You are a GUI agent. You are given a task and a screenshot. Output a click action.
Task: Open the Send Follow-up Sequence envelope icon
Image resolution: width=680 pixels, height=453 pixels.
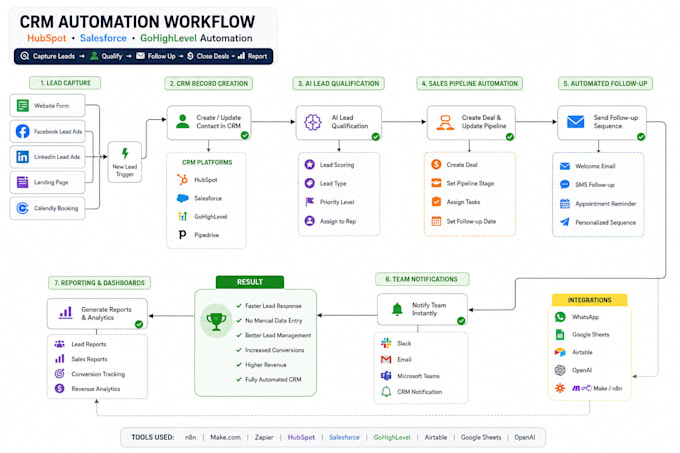pos(575,122)
